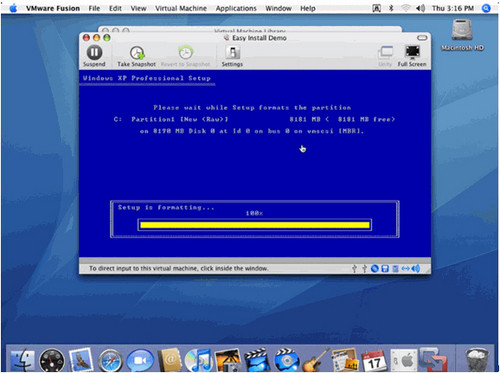Image resolution: width=500 pixels, height=373 pixels.
Task: Click the input source menu bar icon
Action: pos(376,8)
